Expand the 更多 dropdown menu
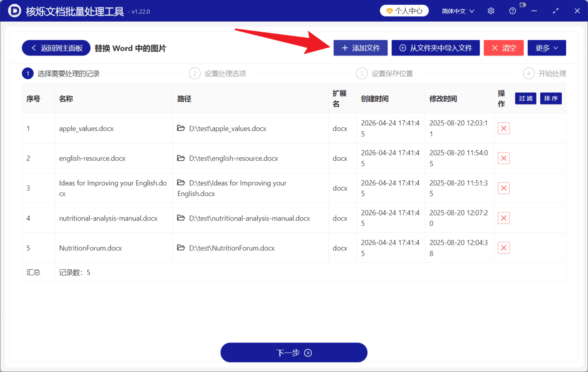The image size is (588, 372). (547, 48)
